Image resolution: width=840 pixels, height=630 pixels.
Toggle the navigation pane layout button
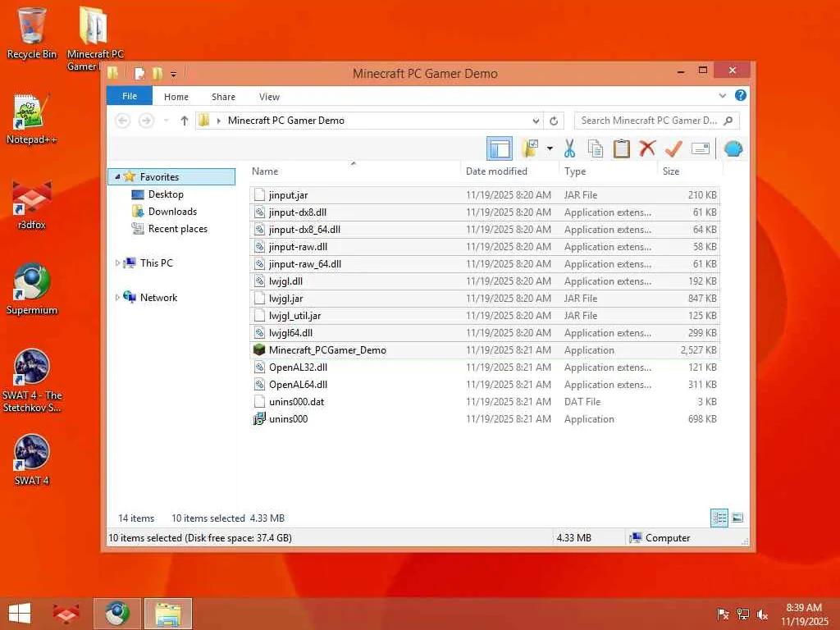(500, 148)
